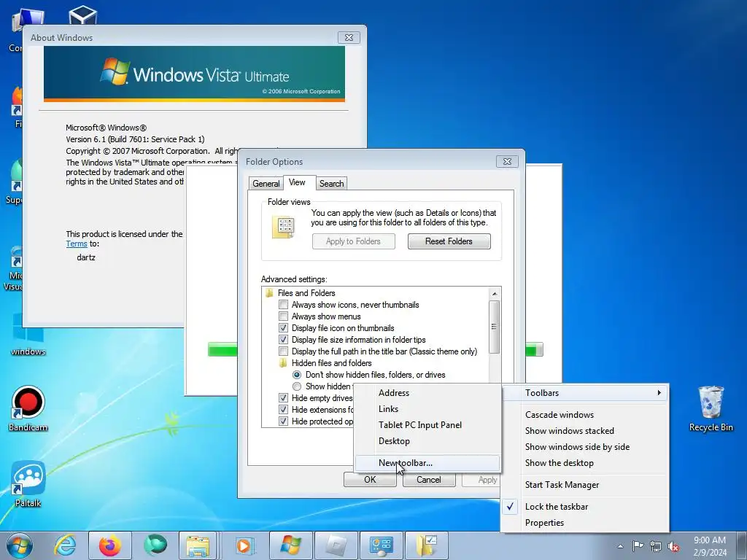Uncheck Display file icon on thumbnails
The image size is (747, 560).
pos(284,328)
